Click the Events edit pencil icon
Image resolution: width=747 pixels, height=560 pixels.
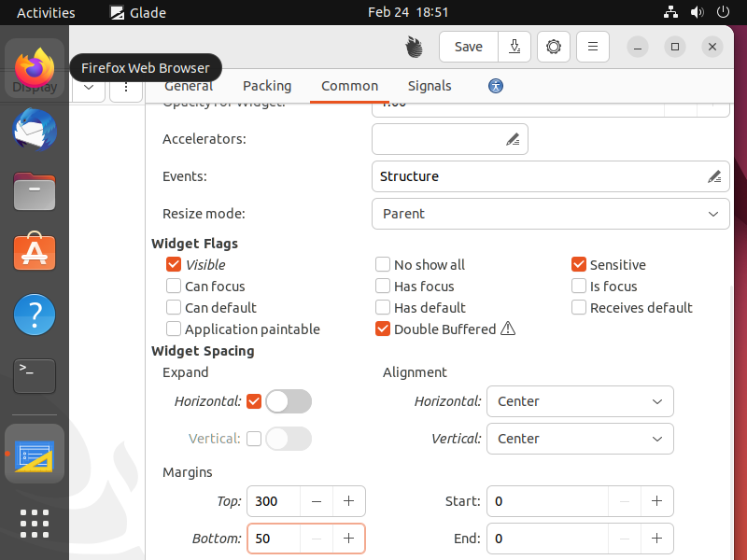point(714,176)
